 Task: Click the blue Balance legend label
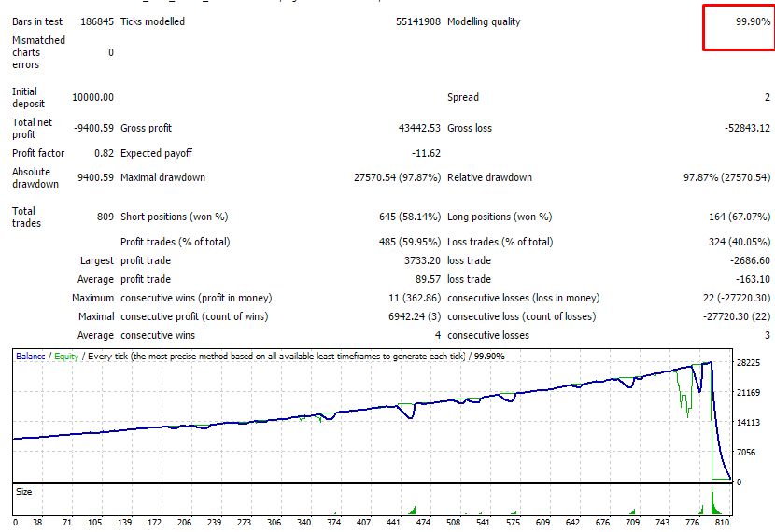(x=30, y=357)
